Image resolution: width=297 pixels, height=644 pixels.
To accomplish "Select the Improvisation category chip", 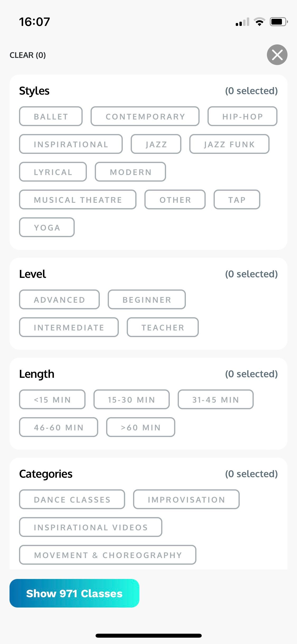I will pos(186,499).
